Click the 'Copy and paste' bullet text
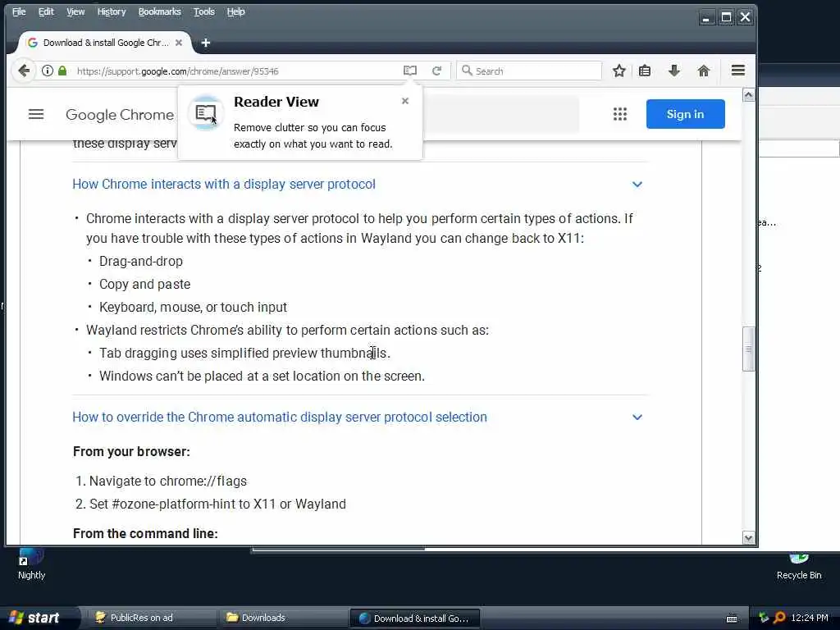Viewport: 840px width, 630px height. tap(144, 285)
